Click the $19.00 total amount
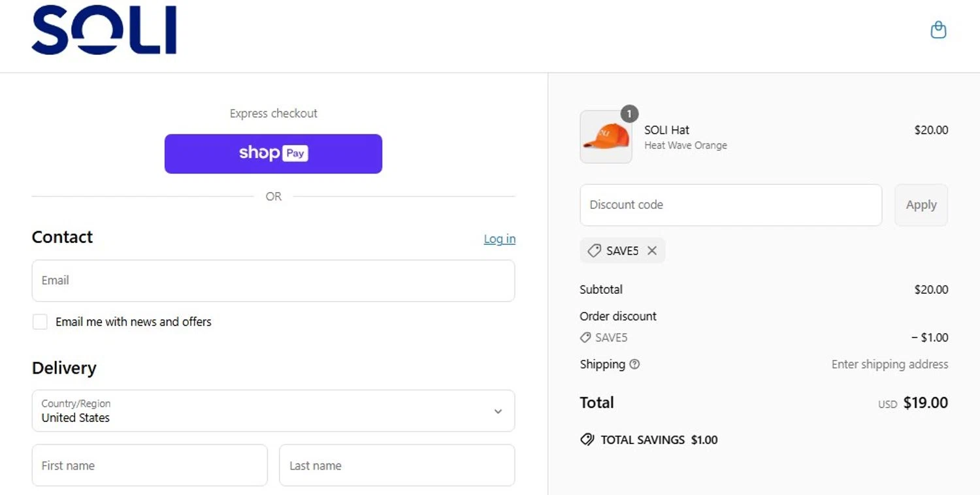Screen dimensions: 980x495 click(x=925, y=403)
